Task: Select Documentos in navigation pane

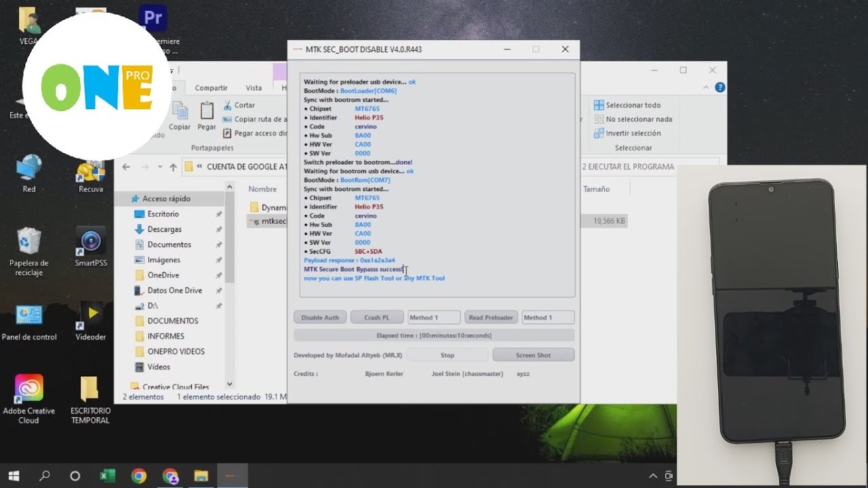Action: [x=170, y=245]
